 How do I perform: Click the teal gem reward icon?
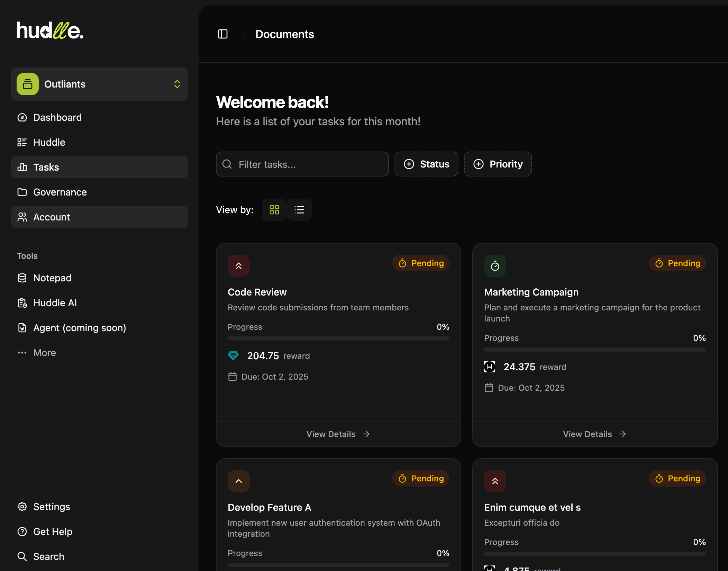click(233, 355)
